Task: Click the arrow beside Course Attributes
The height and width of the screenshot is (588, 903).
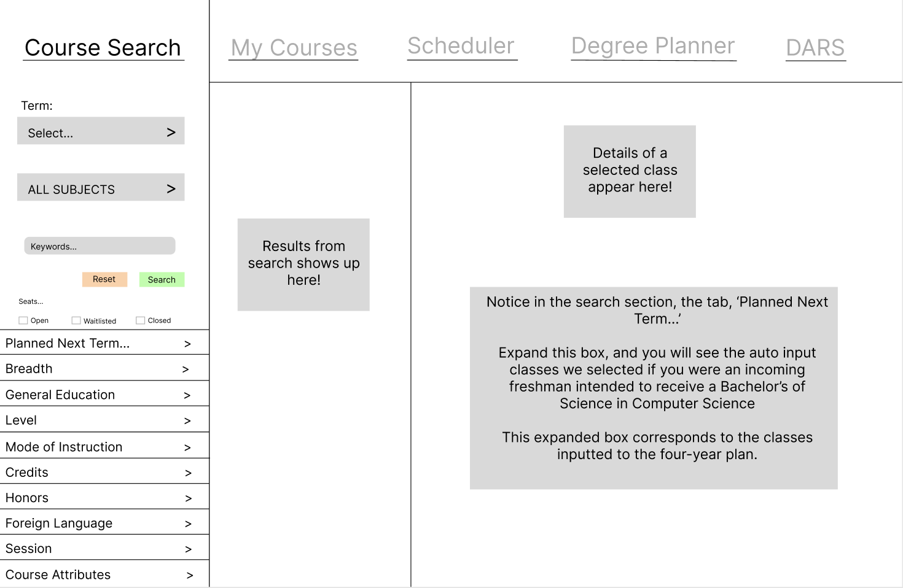Action: click(x=189, y=575)
